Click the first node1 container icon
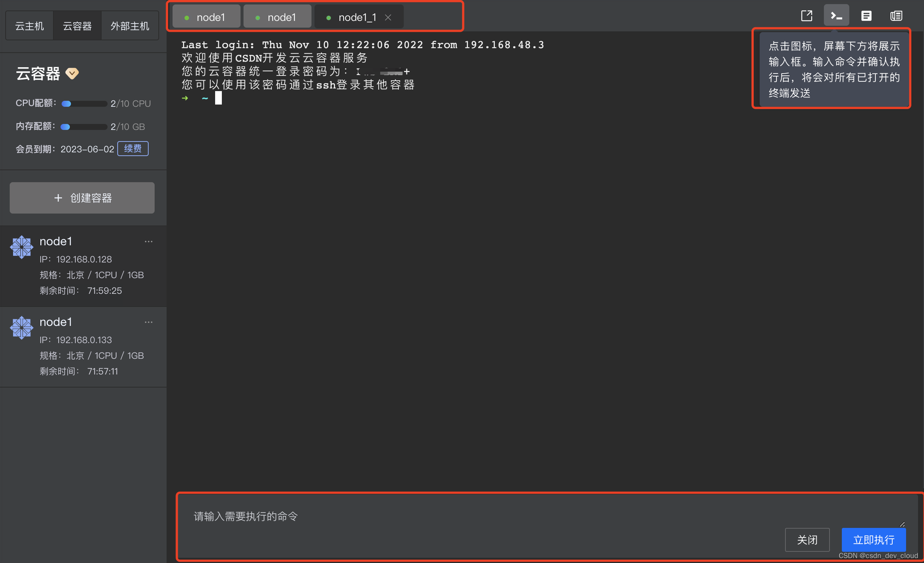Viewport: 924px width, 563px height. (x=21, y=247)
